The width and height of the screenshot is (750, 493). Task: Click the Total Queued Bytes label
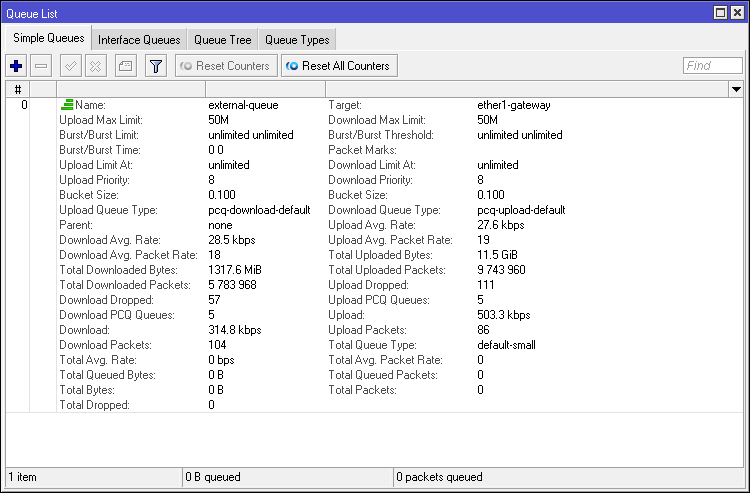coord(108,375)
